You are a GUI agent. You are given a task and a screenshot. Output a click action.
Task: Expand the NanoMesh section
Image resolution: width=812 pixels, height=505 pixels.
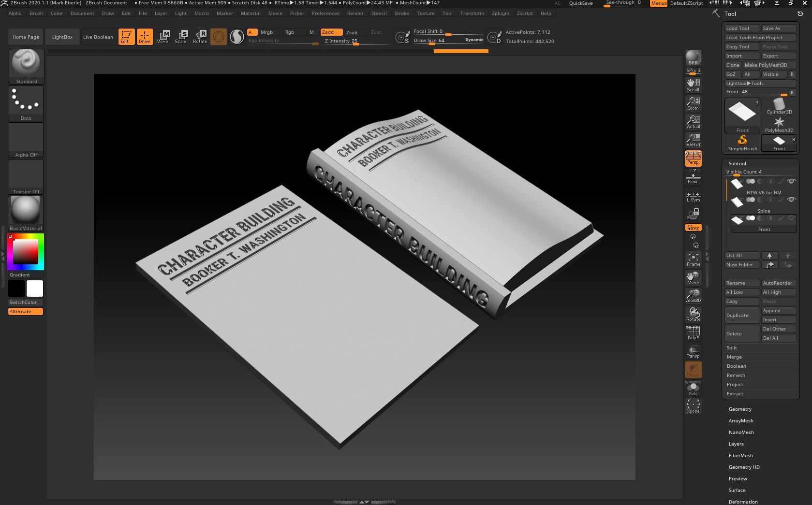tap(741, 433)
